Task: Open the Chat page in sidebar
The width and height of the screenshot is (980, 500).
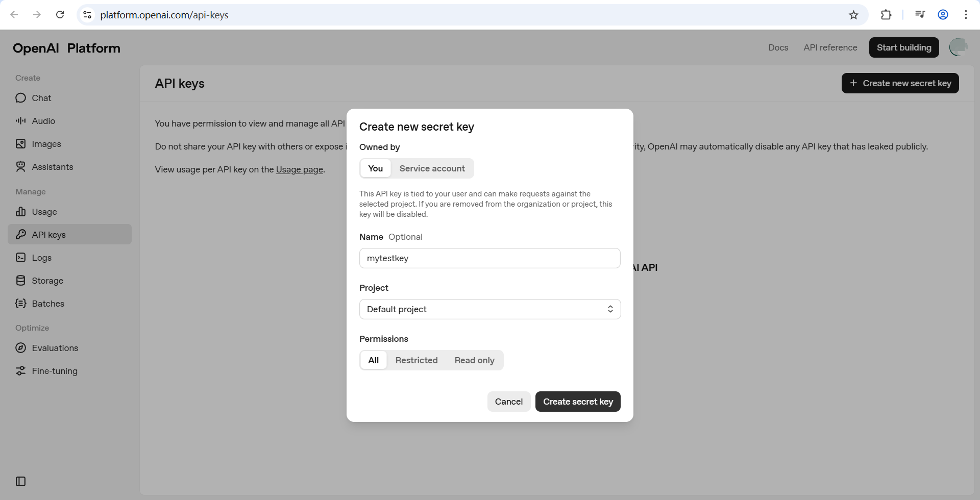Action: click(69, 98)
